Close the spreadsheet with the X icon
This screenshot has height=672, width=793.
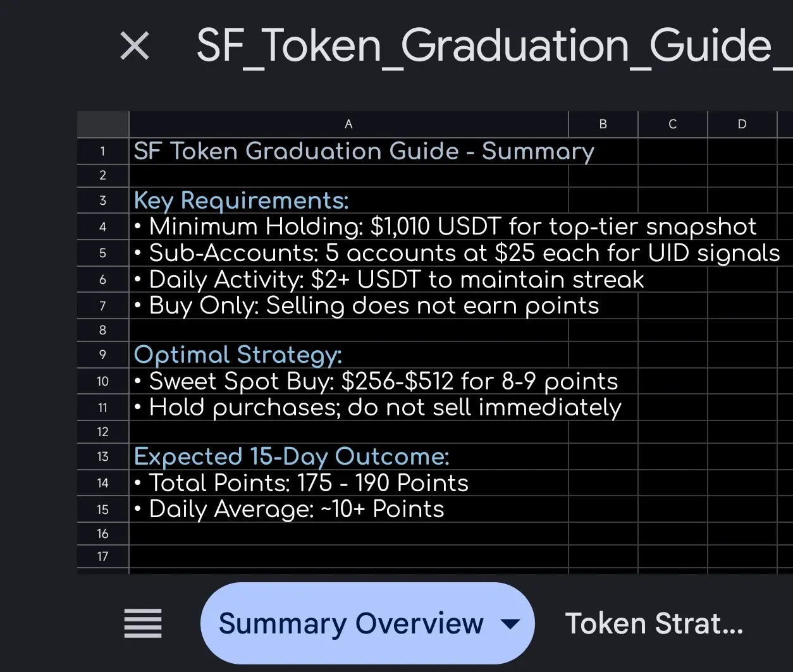[x=135, y=47]
